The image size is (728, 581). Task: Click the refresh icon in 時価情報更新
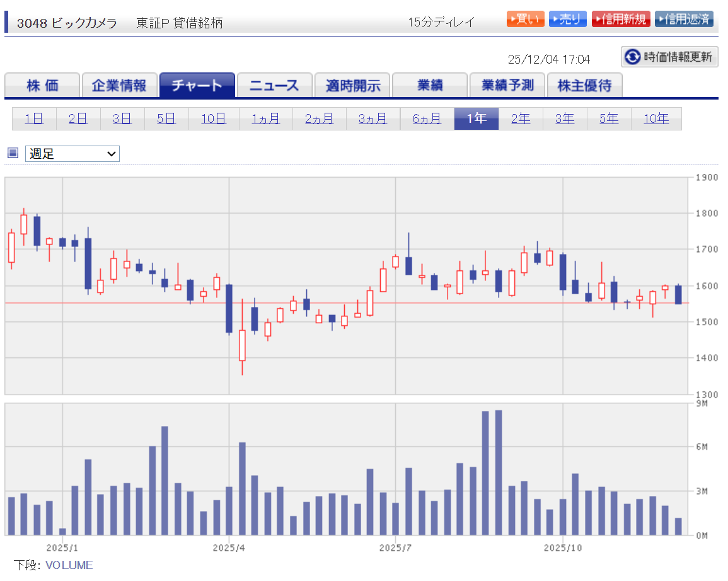coord(632,57)
